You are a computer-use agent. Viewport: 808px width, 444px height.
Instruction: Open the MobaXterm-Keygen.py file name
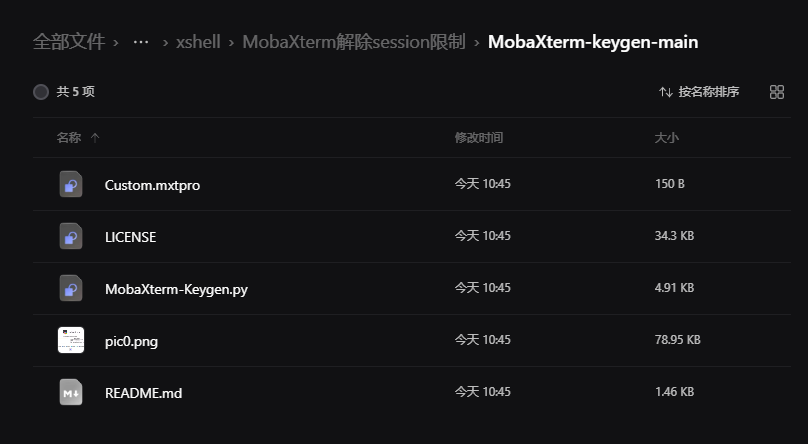[x=176, y=289]
